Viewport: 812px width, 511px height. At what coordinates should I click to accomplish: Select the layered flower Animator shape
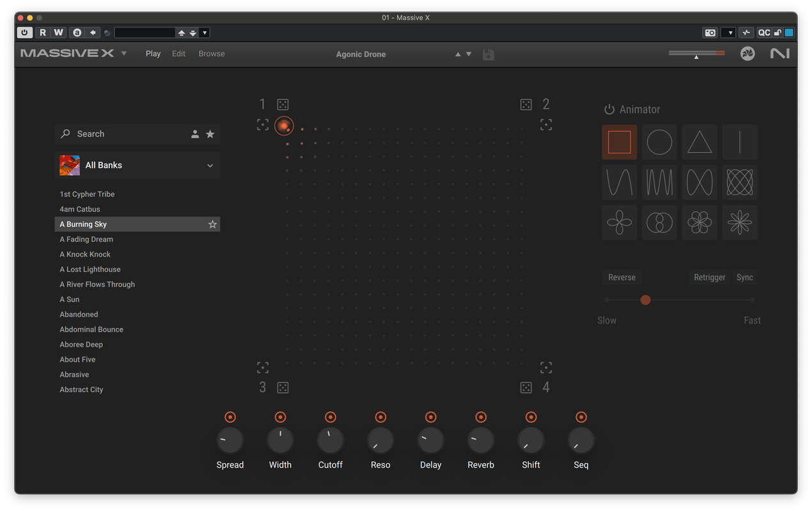point(699,222)
